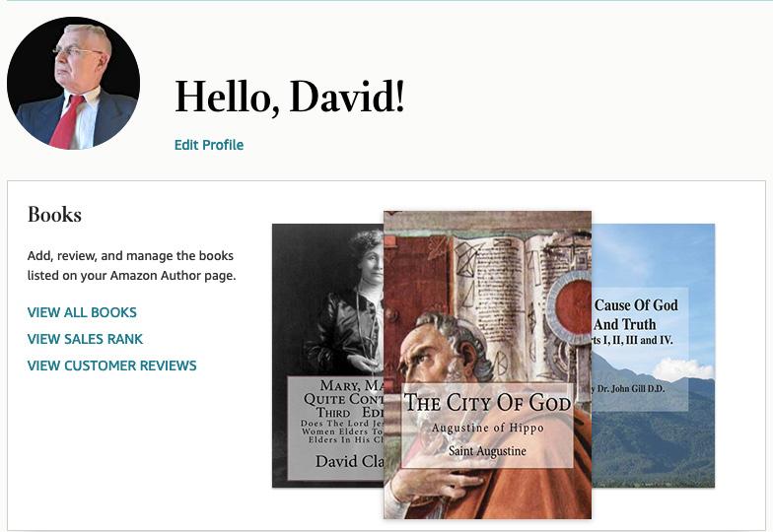
Task: Click The City Of God title text
Action: pyautogui.click(x=487, y=402)
